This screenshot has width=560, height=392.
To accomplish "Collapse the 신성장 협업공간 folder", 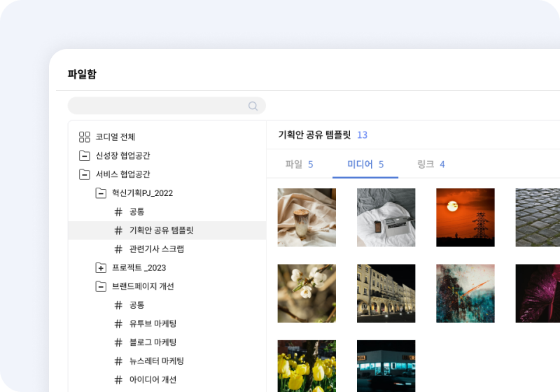I will (x=85, y=155).
